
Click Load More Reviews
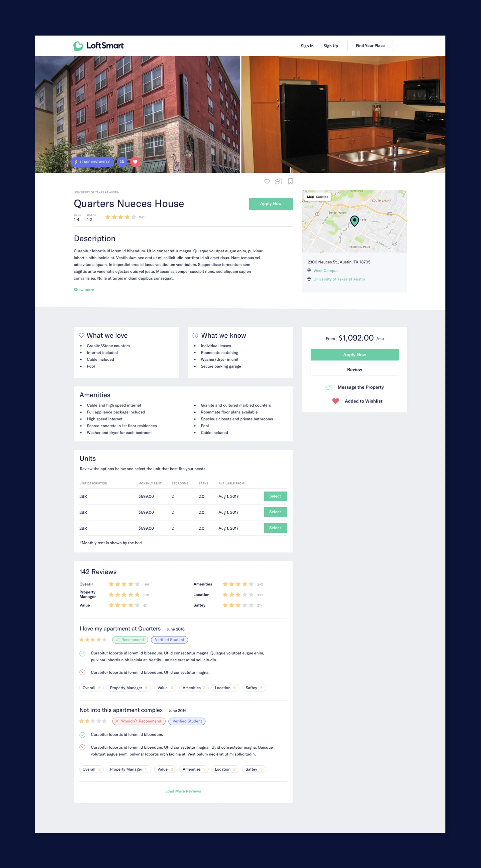click(x=183, y=791)
